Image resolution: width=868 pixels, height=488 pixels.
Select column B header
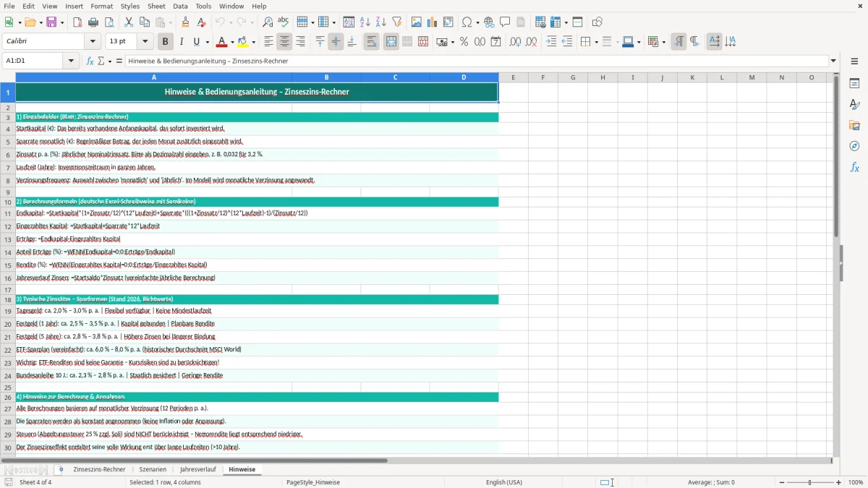(326, 77)
